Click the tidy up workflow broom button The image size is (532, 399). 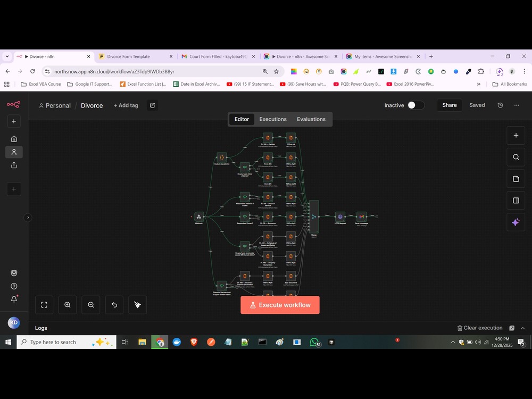point(138,305)
